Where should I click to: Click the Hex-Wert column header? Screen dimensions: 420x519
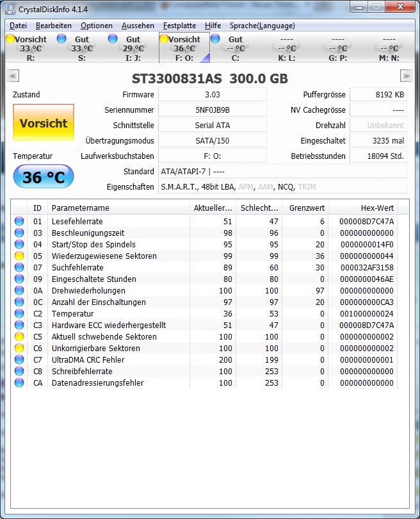(363, 208)
